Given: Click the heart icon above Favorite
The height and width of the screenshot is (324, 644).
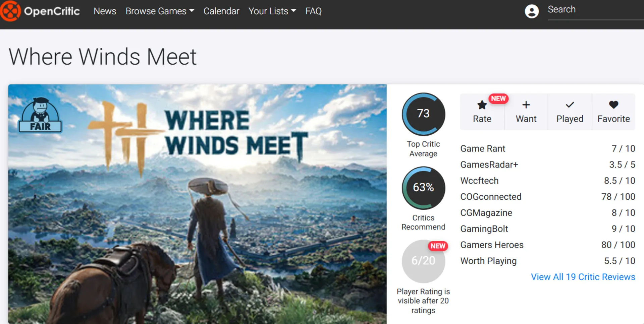Looking at the screenshot, I should pos(613,105).
